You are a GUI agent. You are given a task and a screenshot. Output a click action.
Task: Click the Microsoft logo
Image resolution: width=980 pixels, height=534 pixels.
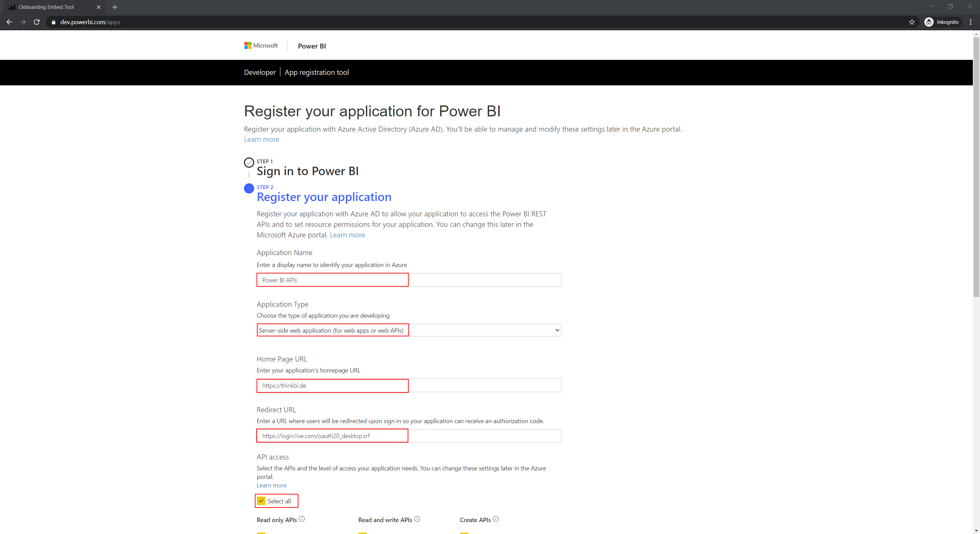pyautogui.click(x=261, y=46)
